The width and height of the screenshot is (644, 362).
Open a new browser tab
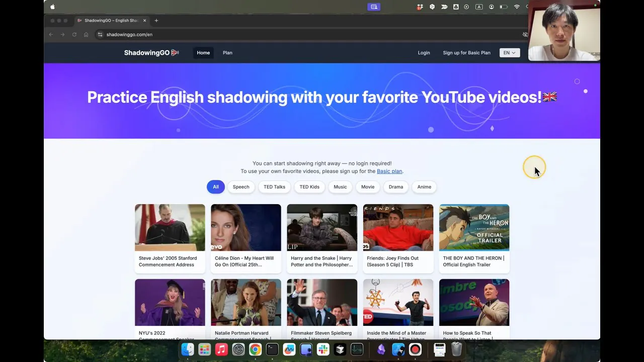pyautogui.click(x=156, y=21)
